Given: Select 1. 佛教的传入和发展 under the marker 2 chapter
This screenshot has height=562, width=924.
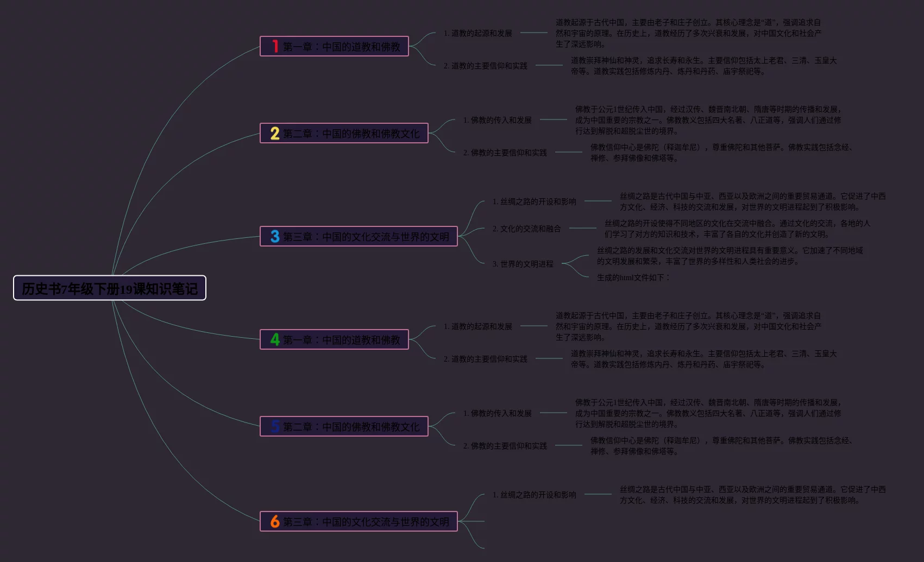Looking at the screenshot, I should (x=498, y=120).
